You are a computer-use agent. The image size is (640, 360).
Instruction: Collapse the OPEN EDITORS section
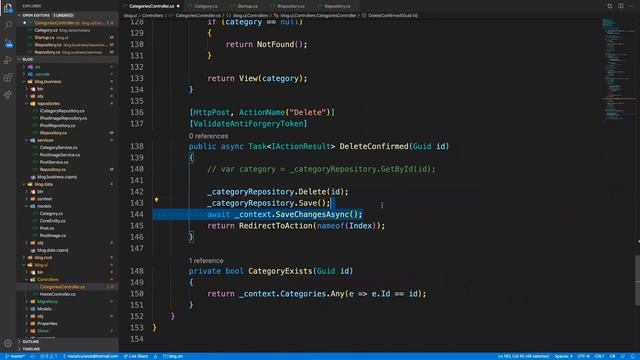[x=67, y=15]
